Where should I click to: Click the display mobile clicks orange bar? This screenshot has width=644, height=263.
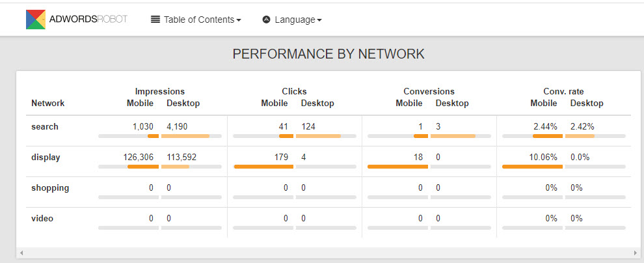(x=263, y=167)
